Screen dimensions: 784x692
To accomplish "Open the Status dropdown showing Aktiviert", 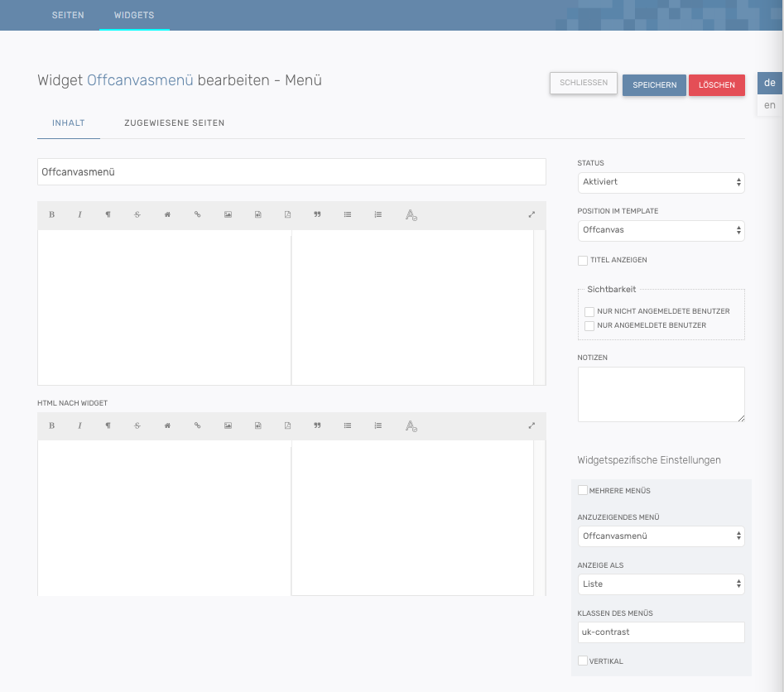I will (661, 182).
